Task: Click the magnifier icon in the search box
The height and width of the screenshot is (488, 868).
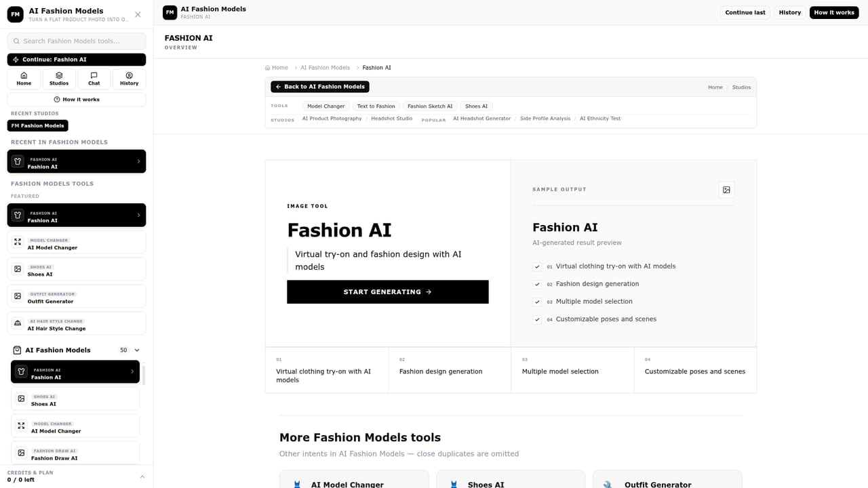Action: 16,41
